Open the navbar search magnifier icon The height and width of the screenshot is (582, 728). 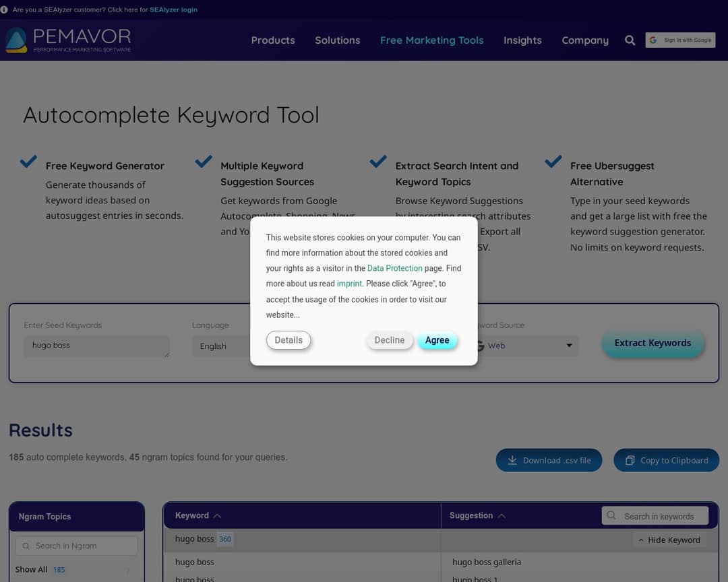[630, 40]
